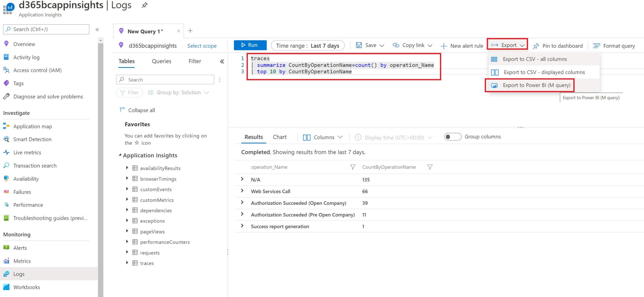The height and width of the screenshot is (297, 644).
Task: Pin the Logs page with the pushpin icon
Action: click(144, 5)
